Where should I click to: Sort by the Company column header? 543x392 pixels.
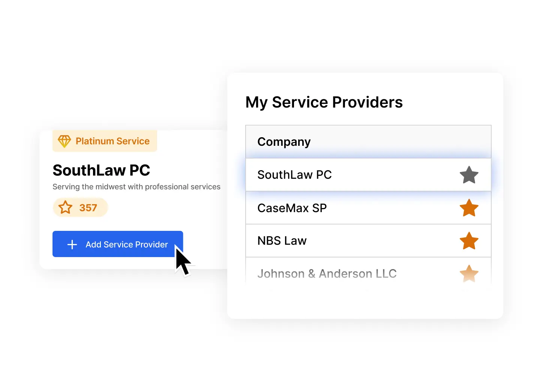click(x=284, y=142)
